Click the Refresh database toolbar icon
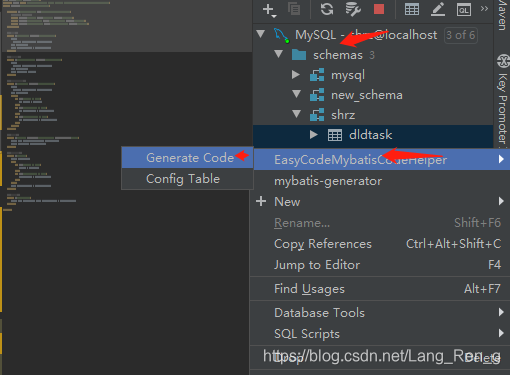 click(327, 9)
